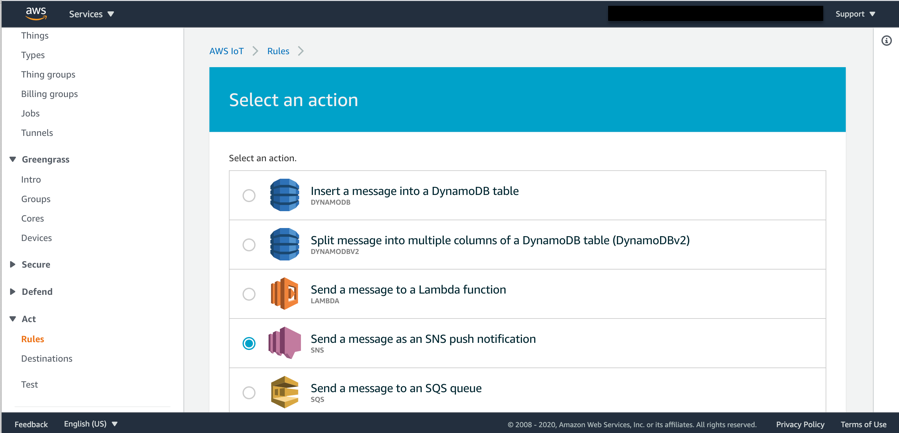Screen dimensions: 899x433
Task: Click the AWS logo
Action: tap(35, 13)
